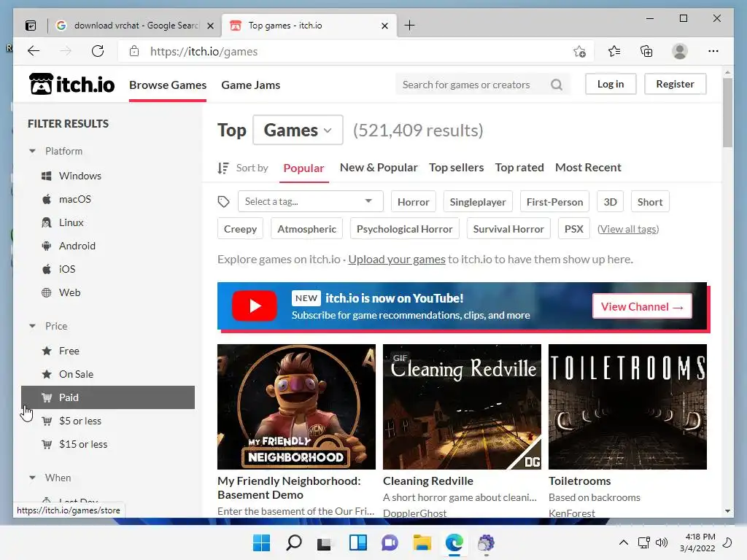Open Game Jams tab
Viewport: 747px width, 560px height.
[251, 85]
